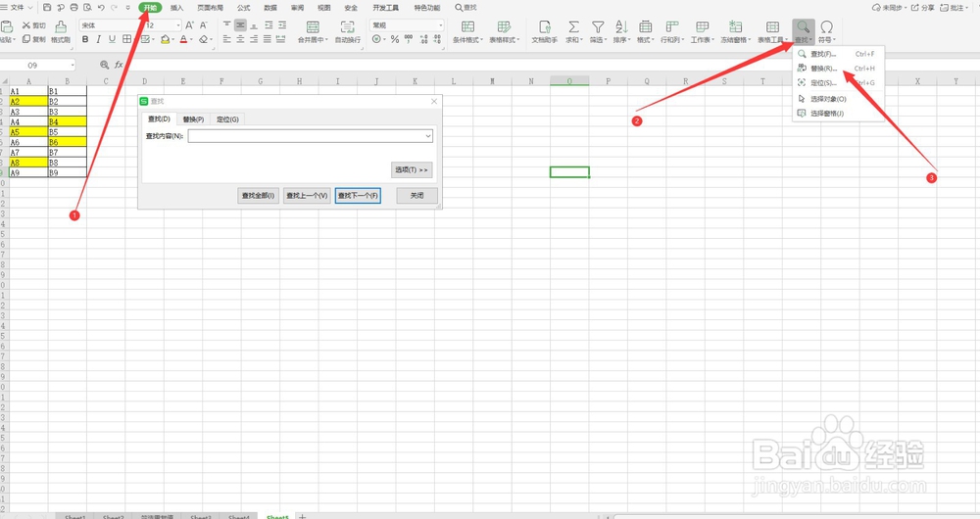Screen dimensions: 980x519
Task: Click the red font color A
Action: pos(183,39)
